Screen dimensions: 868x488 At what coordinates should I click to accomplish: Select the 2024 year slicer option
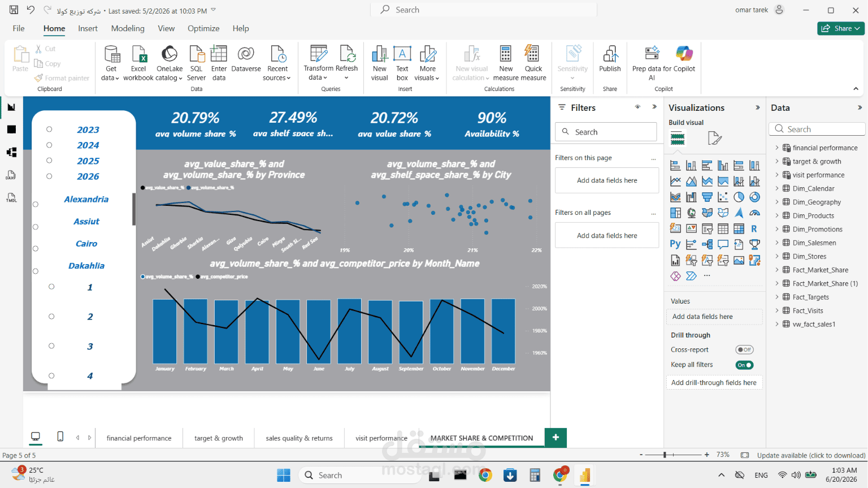88,145
